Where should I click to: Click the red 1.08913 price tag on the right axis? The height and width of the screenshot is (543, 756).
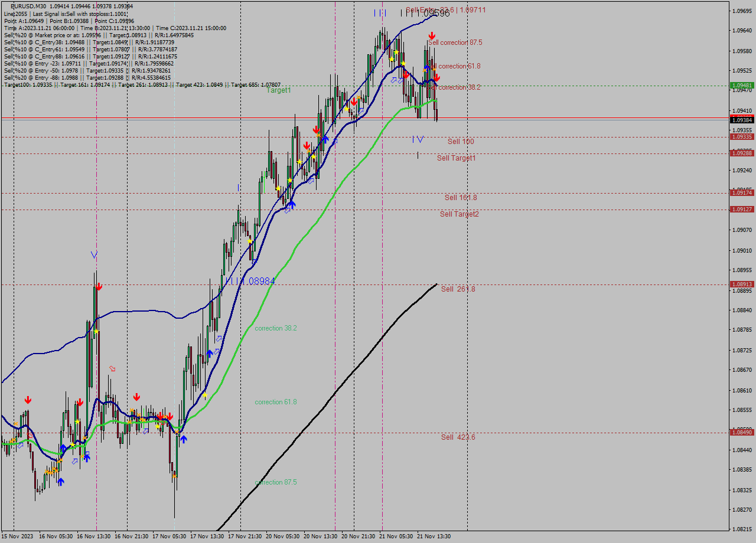click(742, 284)
